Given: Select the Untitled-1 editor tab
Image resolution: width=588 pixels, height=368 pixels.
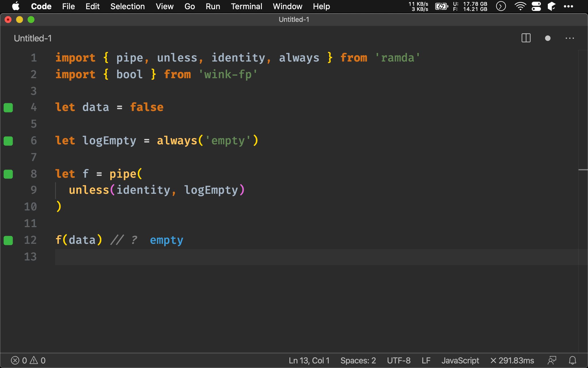Looking at the screenshot, I should coord(33,38).
